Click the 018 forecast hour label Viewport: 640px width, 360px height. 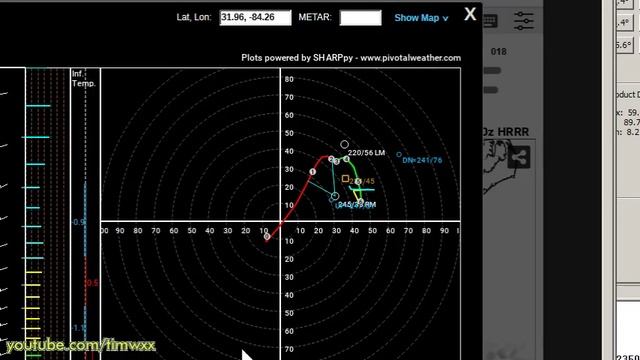(498, 51)
